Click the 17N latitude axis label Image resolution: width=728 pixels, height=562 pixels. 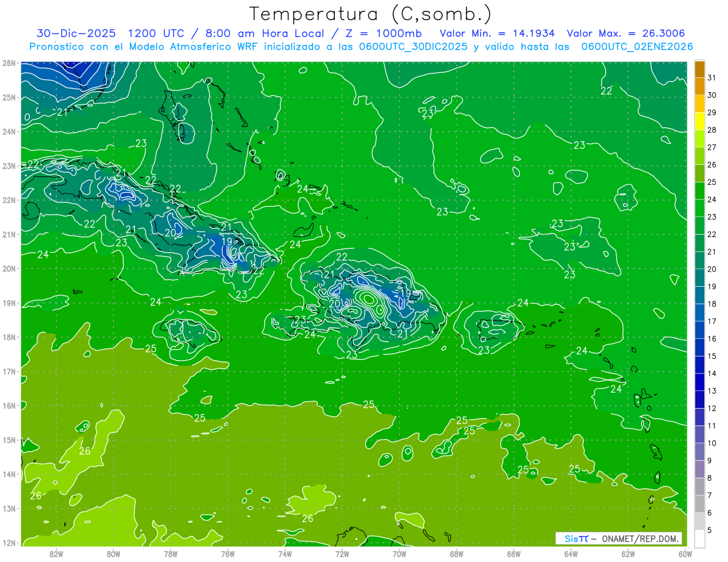pos(9,372)
